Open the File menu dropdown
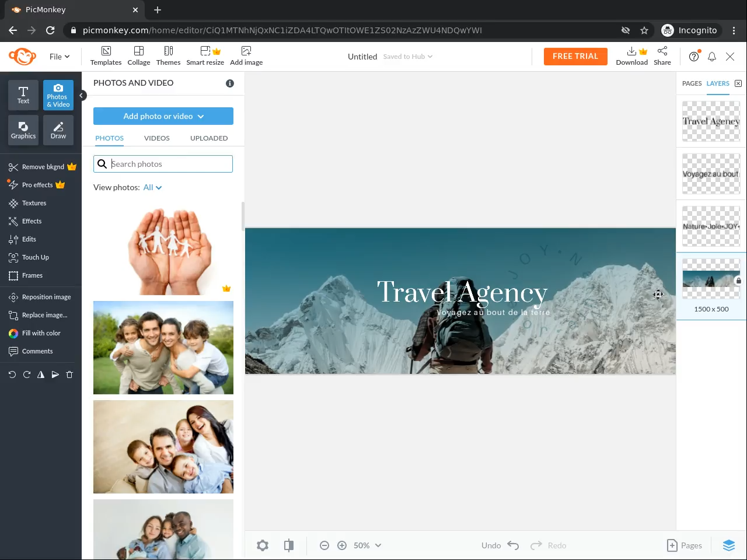This screenshot has width=747, height=560. click(60, 57)
